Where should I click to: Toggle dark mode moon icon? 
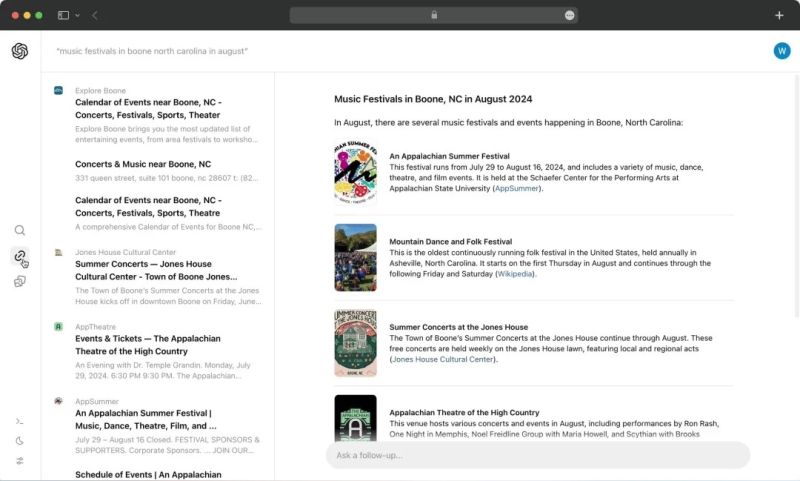(19, 441)
